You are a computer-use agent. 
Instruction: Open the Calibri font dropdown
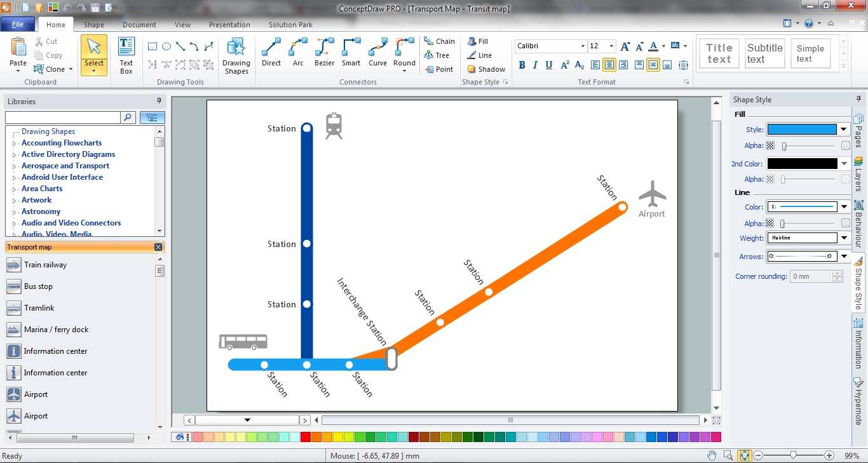coord(583,46)
